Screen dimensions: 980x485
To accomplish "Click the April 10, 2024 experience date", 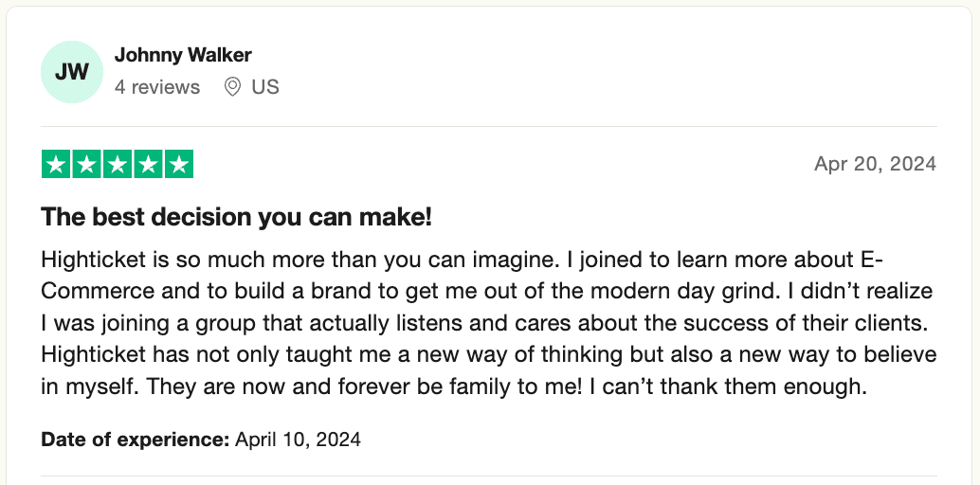I will pos(298,440).
